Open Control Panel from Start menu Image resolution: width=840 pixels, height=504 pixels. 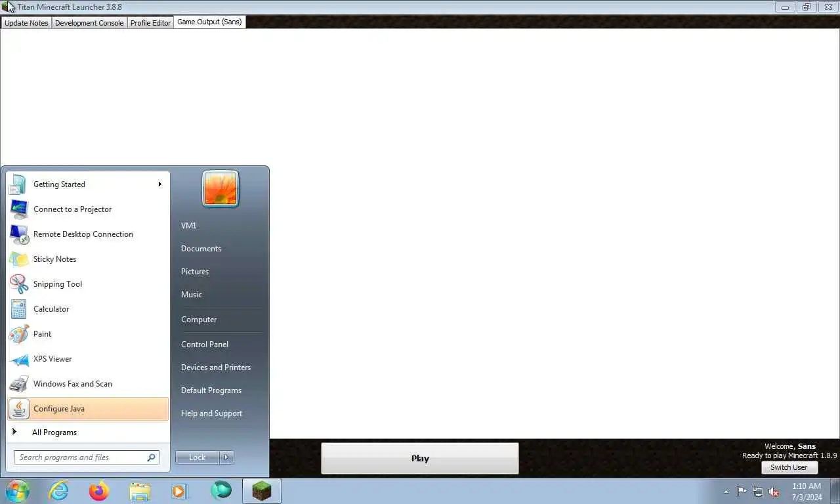click(205, 345)
